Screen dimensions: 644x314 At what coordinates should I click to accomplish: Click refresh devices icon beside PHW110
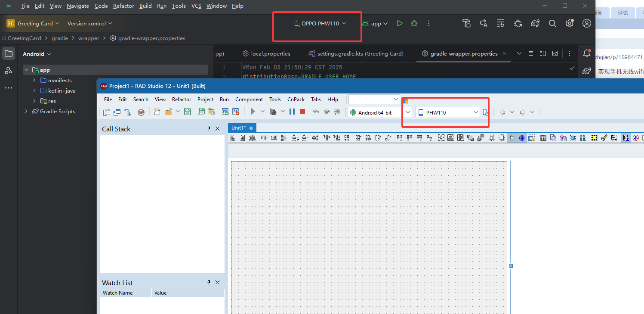click(485, 112)
